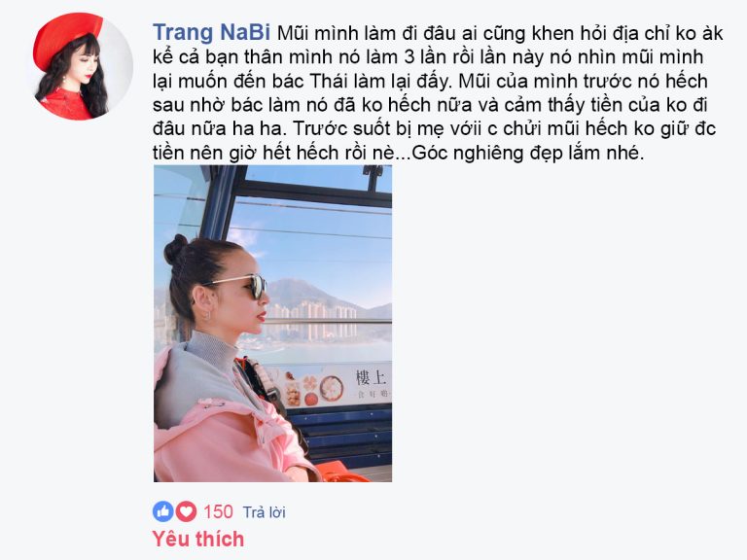The height and width of the screenshot is (560, 747).
Task: Click the red heart Love reaction icon
Action: (x=186, y=512)
